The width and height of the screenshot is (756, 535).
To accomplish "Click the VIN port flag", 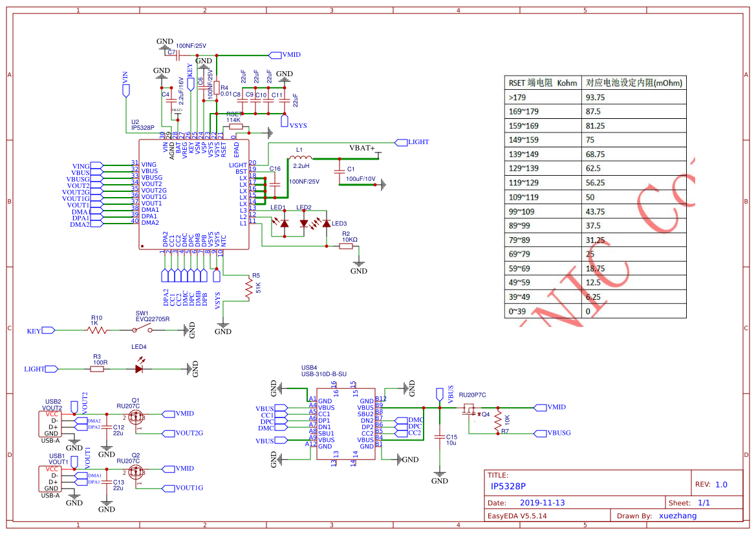I will coord(125,90).
